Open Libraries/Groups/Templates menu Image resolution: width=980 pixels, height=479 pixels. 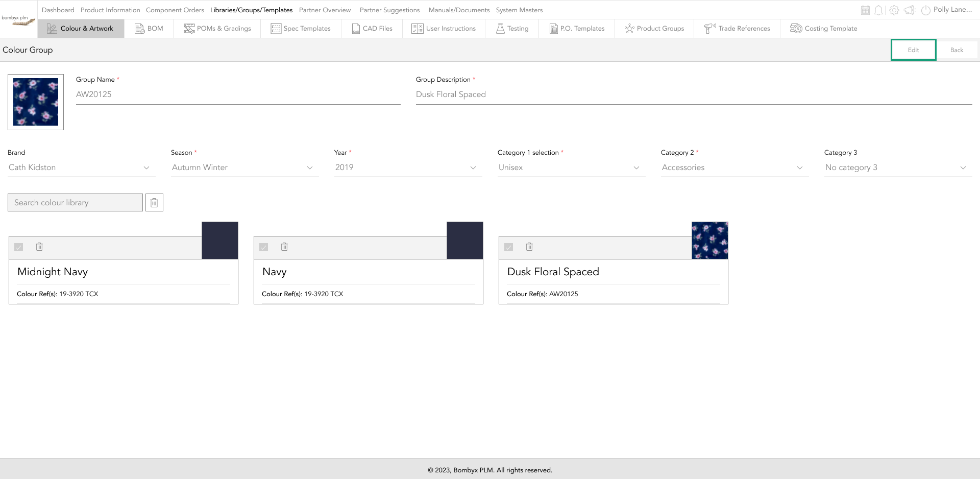252,10
